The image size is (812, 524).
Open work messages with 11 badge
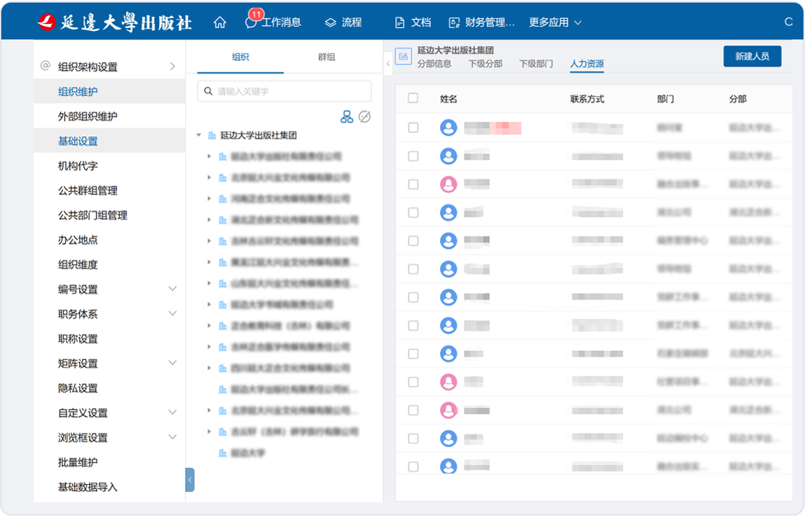coord(273,21)
